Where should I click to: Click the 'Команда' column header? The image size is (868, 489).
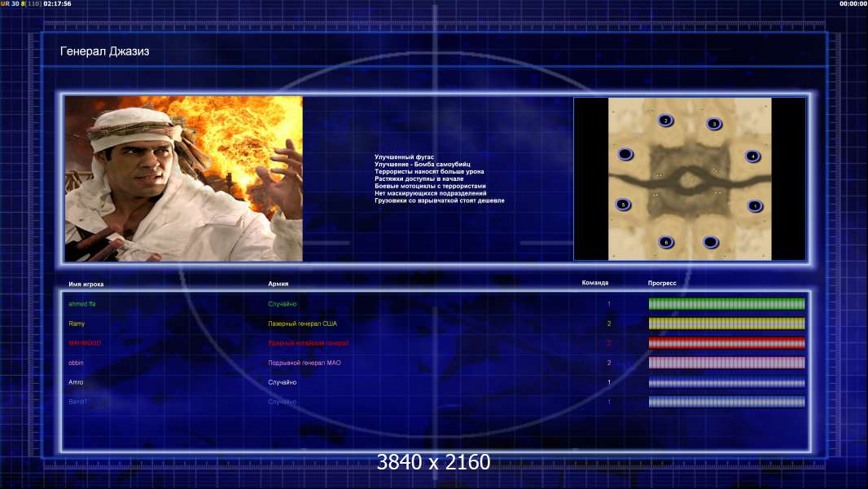[595, 283]
